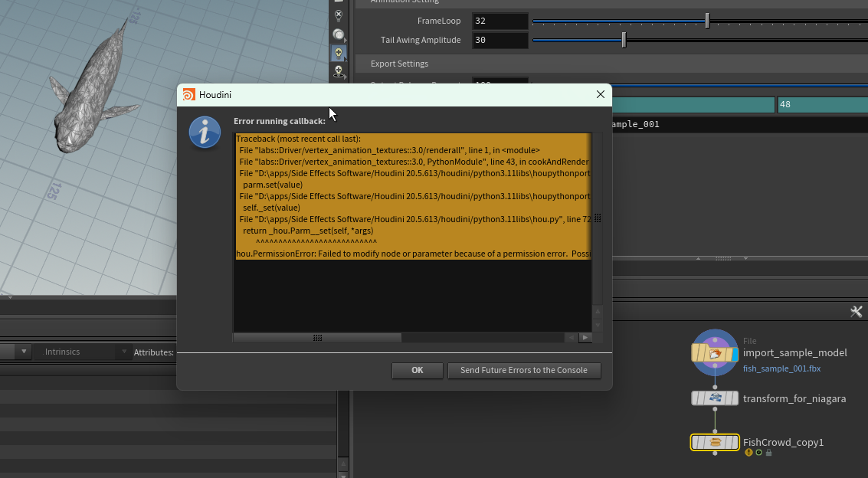868x478 pixels.
Task: Click the hou.PermissionError line in traceback
Action: coord(414,254)
